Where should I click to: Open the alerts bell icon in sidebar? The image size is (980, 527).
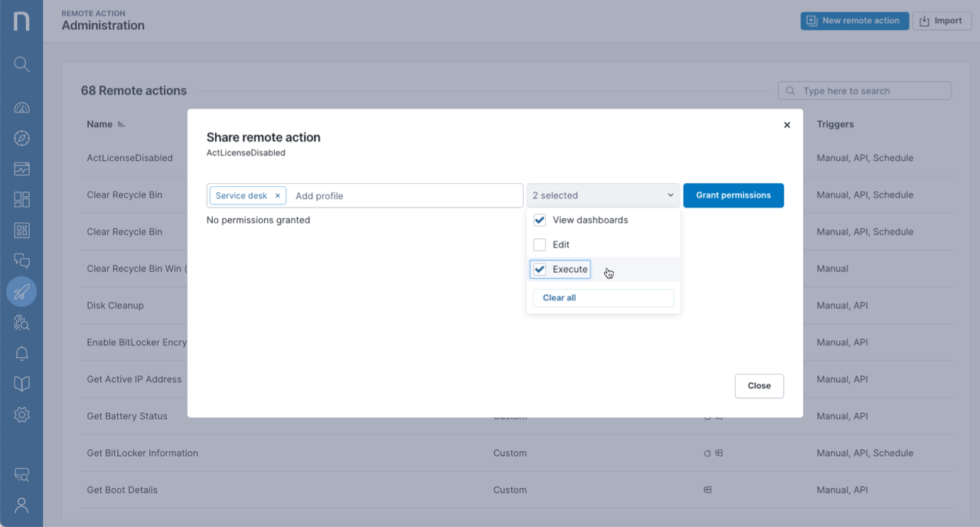coord(21,353)
